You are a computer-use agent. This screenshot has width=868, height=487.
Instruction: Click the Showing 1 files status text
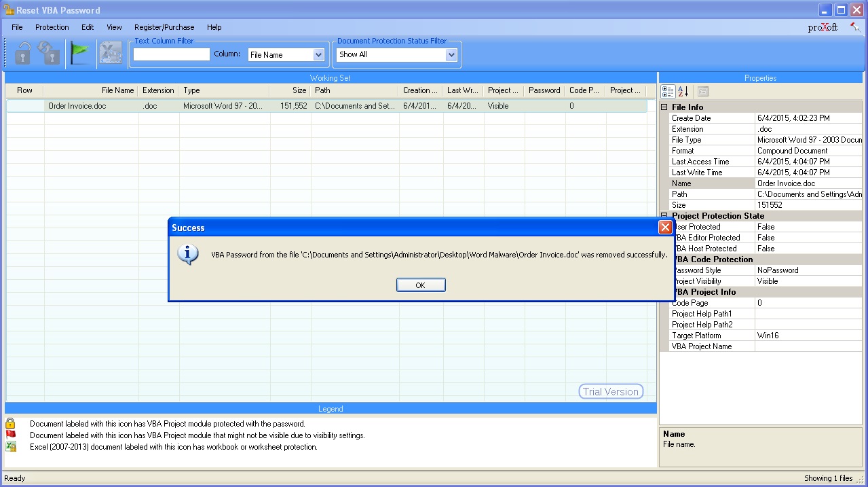coord(828,478)
